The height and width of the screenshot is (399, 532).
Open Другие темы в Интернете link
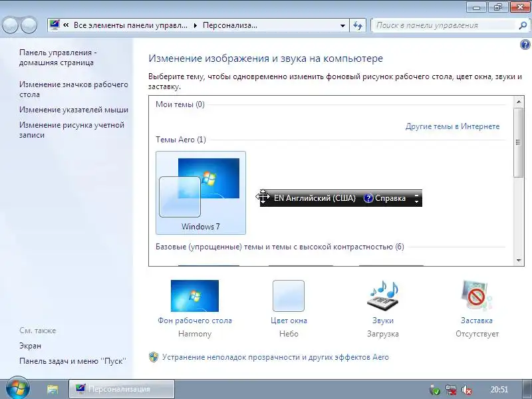tap(452, 126)
